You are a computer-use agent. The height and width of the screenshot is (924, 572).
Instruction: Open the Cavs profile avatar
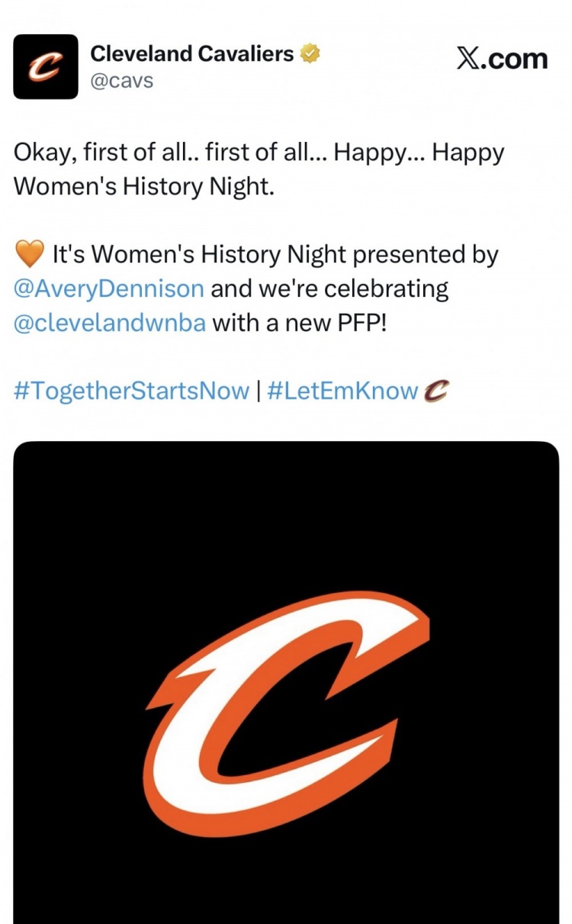(46, 66)
